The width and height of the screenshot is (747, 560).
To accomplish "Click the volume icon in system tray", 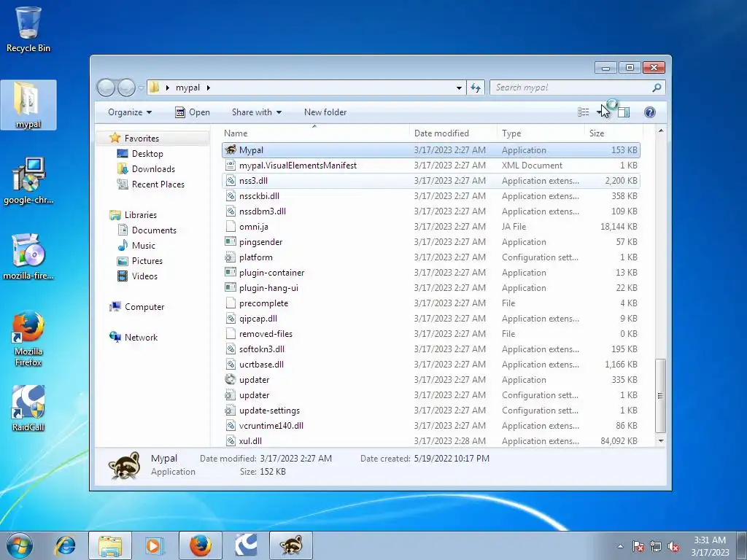I will [x=673, y=547].
